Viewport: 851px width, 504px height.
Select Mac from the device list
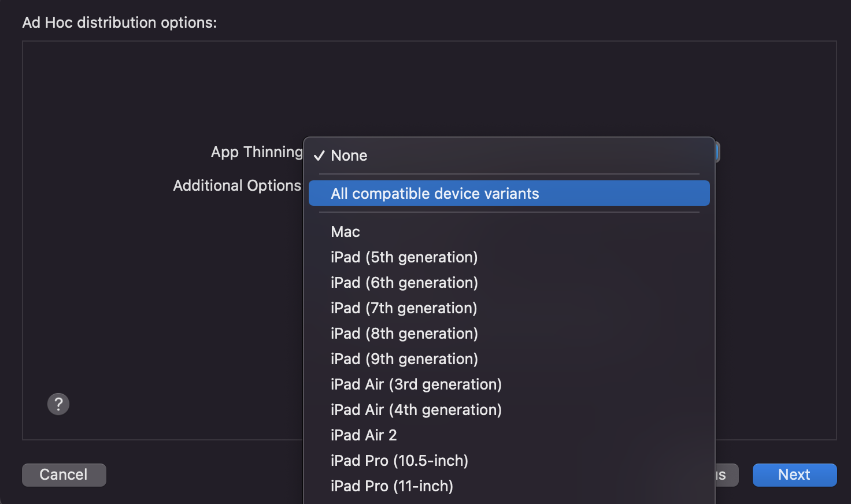pos(345,232)
